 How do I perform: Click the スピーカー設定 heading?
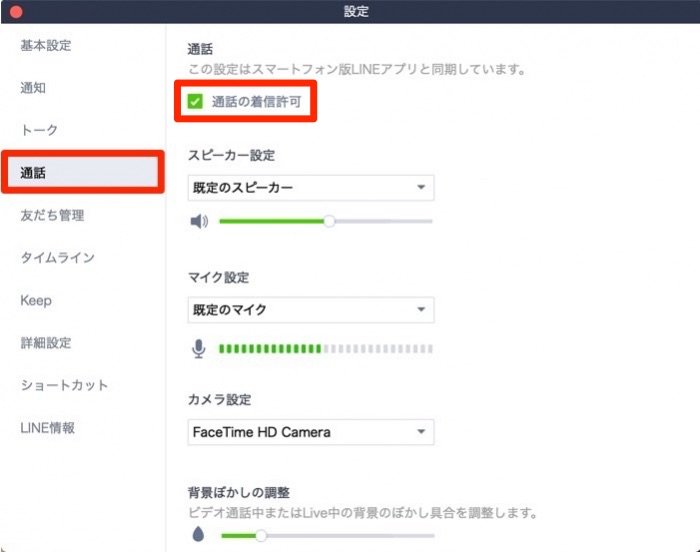[x=231, y=155]
